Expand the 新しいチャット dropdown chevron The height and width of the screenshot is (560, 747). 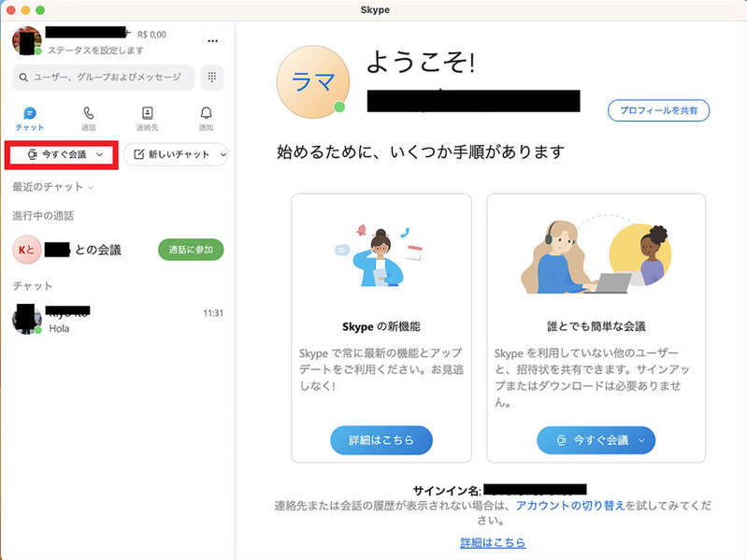click(223, 154)
